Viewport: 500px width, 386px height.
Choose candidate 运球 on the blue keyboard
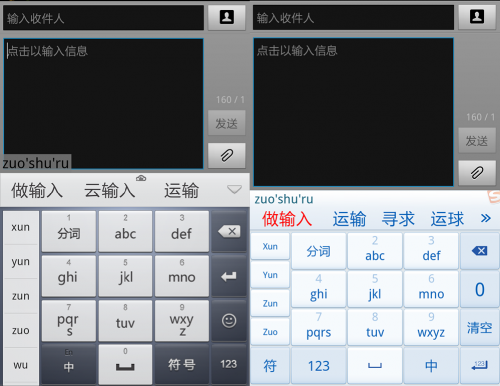click(447, 219)
